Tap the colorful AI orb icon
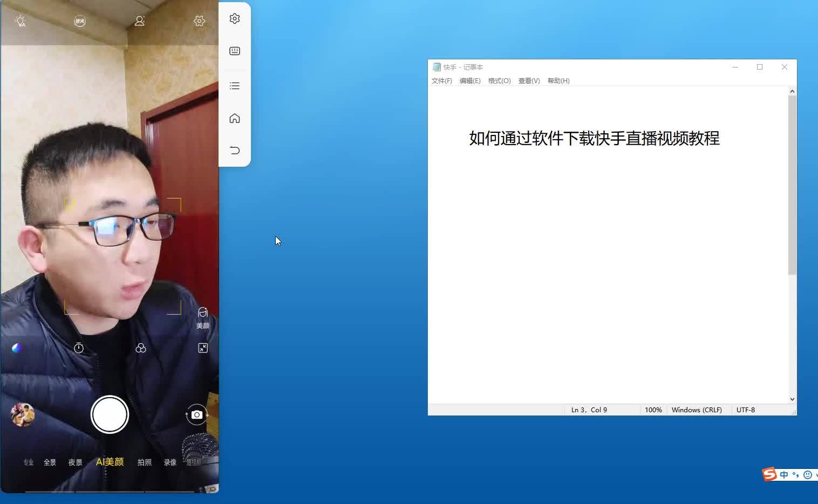This screenshot has height=504, width=818. (17, 348)
